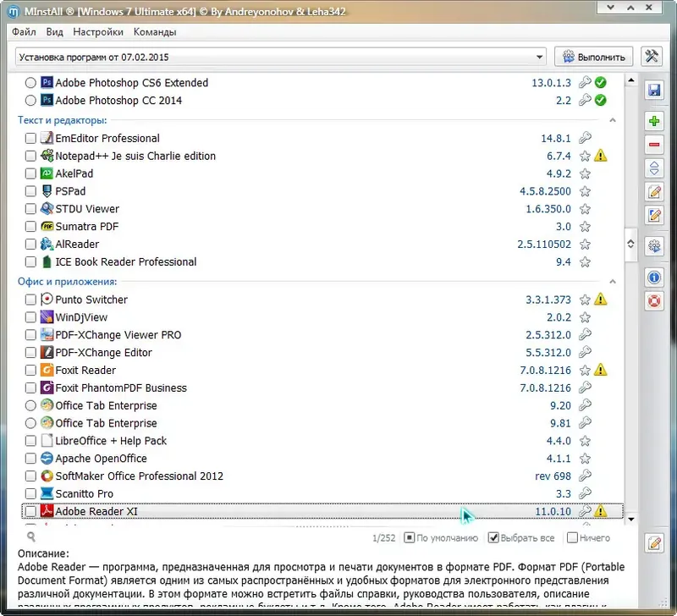Screen dimensions: 677x616
Task: Click the green plus add icon
Action: pos(654,121)
